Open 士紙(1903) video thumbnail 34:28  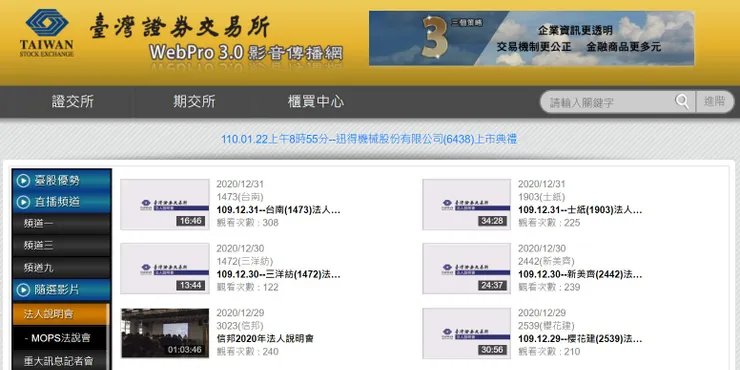[466, 204]
